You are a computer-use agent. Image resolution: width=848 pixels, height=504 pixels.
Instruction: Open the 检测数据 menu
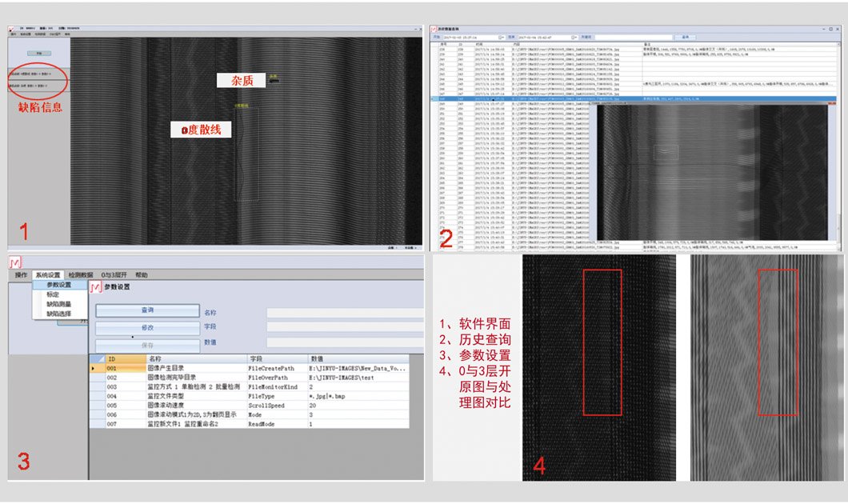point(81,275)
